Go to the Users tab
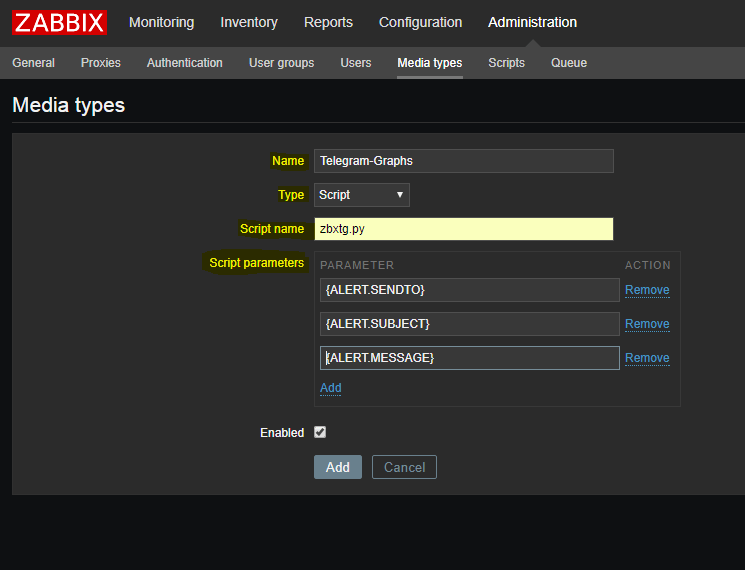Image resolution: width=745 pixels, height=570 pixels. (x=356, y=63)
